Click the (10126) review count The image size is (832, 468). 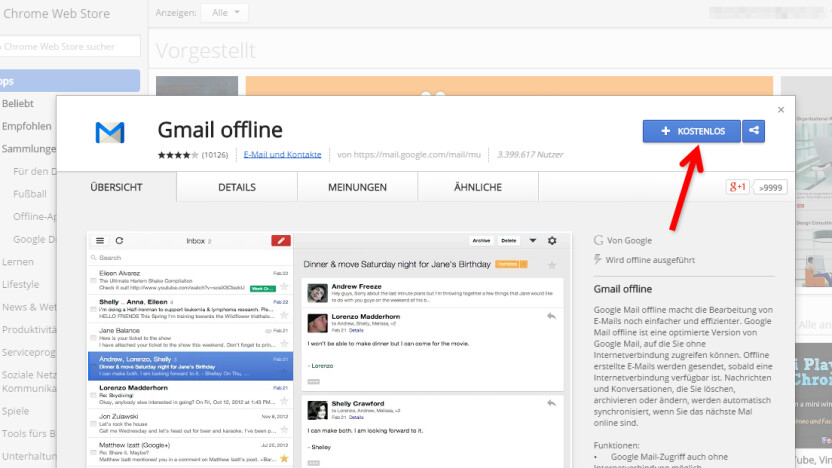(215, 155)
